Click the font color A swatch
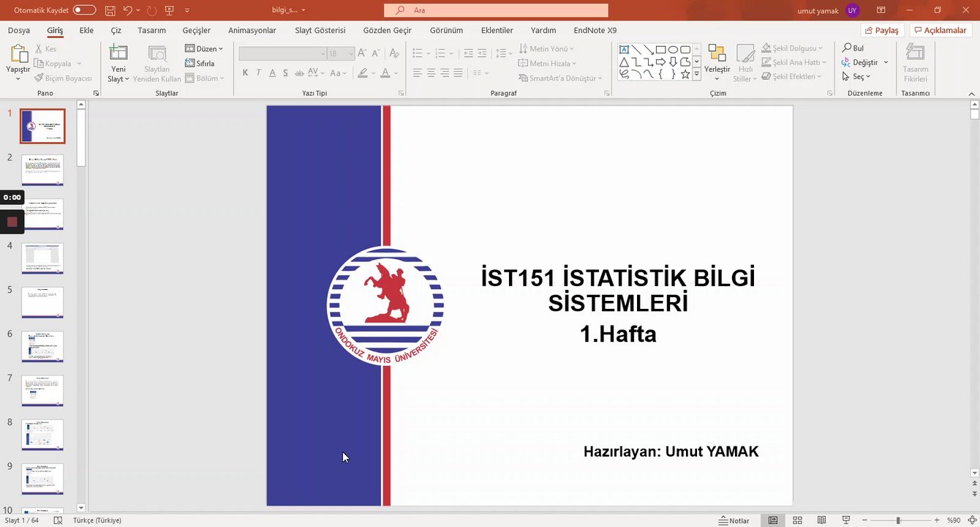This screenshot has height=527, width=980. click(385, 72)
